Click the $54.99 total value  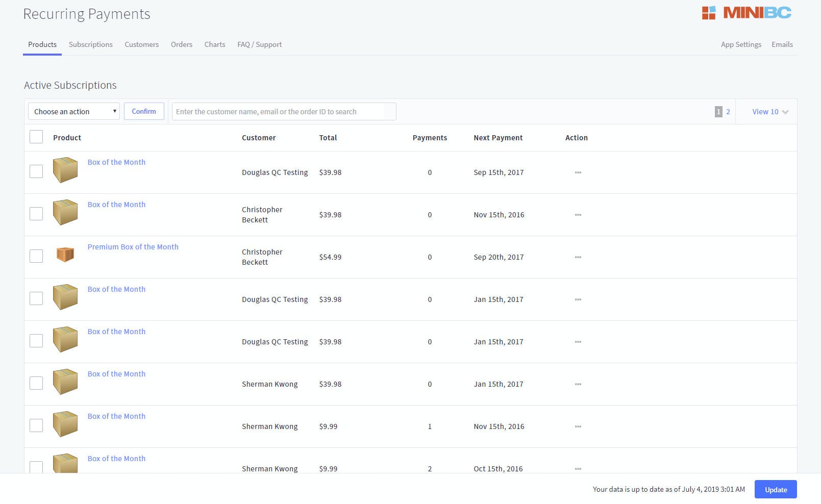tap(330, 257)
